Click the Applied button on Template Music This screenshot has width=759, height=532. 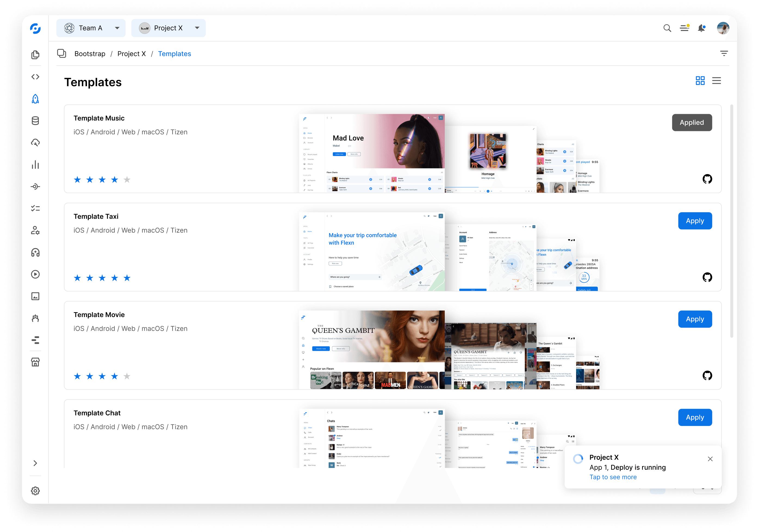click(x=692, y=123)
